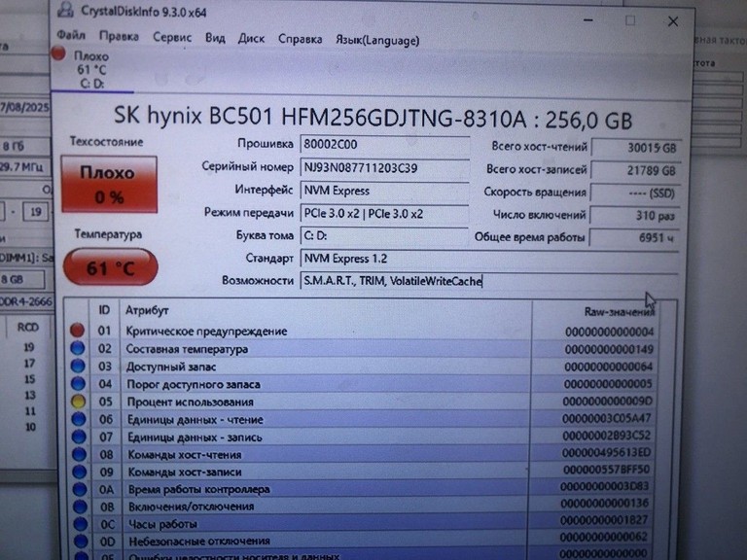Maximize the CrystalDiskInfo window
The image size is (747, 560).
click(630, 20)
